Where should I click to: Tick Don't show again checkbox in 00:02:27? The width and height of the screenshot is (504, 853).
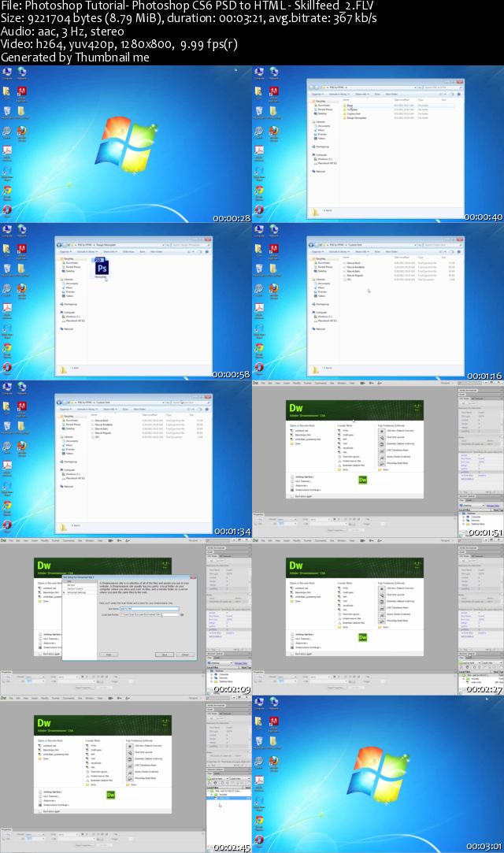pyautogui.click(x=292, y=655)
